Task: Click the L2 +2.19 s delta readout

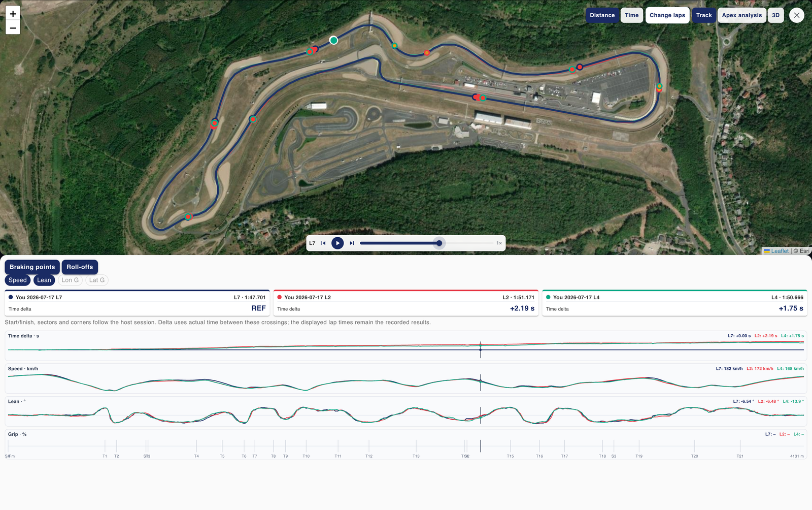Action: pyautogui.click(x=766, y=336)
